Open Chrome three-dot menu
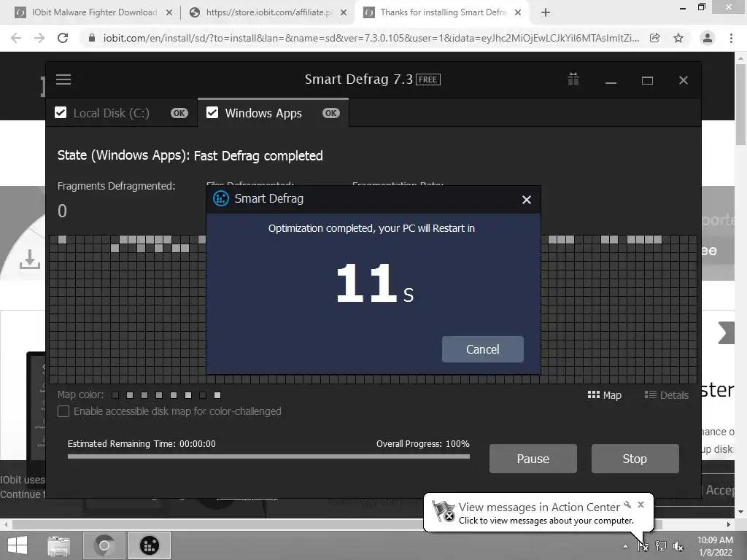 (x=731, y=38)
